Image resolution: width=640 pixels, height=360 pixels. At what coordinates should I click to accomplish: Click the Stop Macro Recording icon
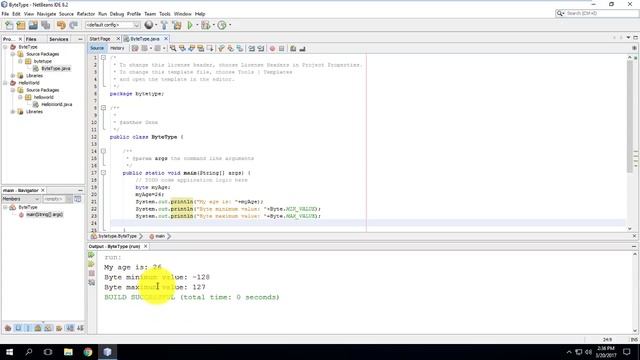281,49
